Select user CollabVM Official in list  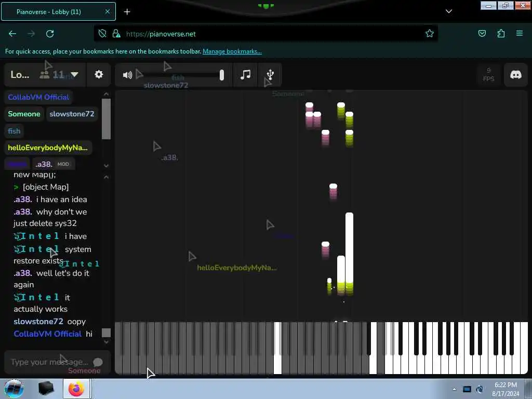[x=38, y=97]
